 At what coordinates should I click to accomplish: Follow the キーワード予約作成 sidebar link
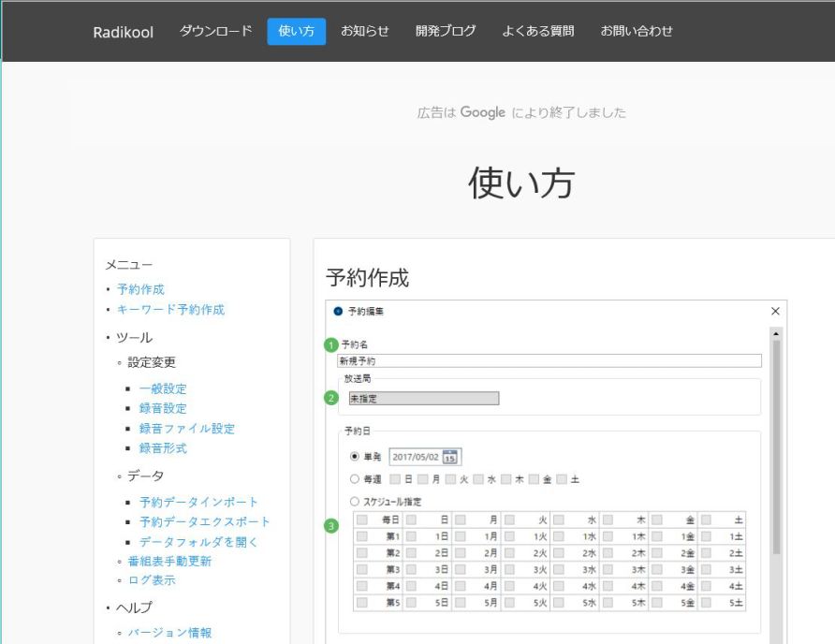pyautogui.click(x=171, y=310)
